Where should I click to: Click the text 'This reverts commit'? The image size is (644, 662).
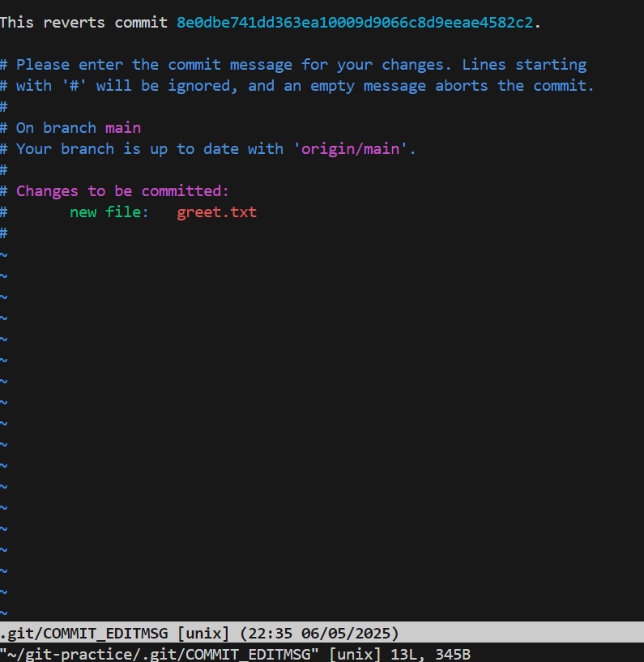[83, 23]
